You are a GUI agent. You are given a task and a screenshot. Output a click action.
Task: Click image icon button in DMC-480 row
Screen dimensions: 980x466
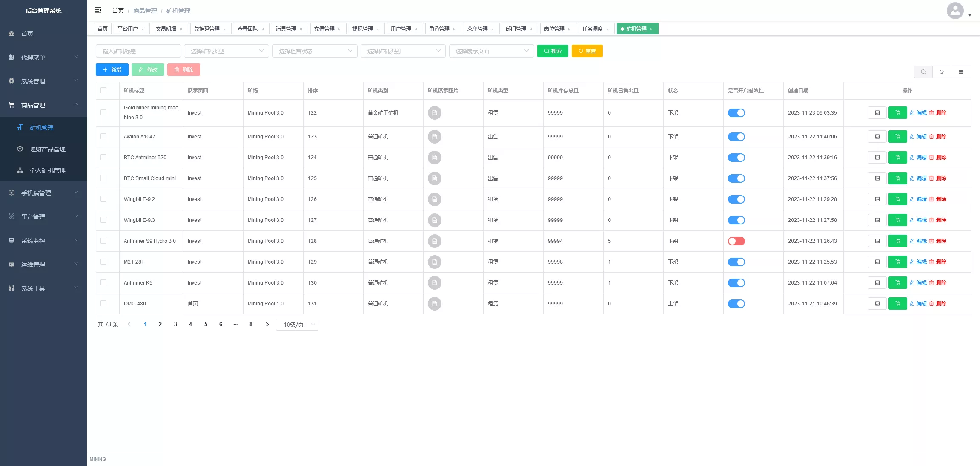coord(877,304)
